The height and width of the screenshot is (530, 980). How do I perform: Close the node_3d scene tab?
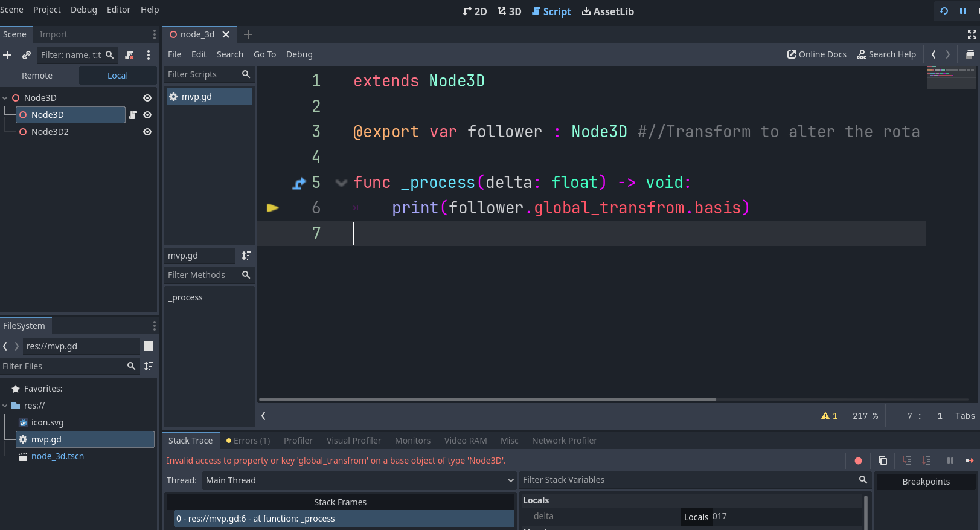(x=226, y=34)
